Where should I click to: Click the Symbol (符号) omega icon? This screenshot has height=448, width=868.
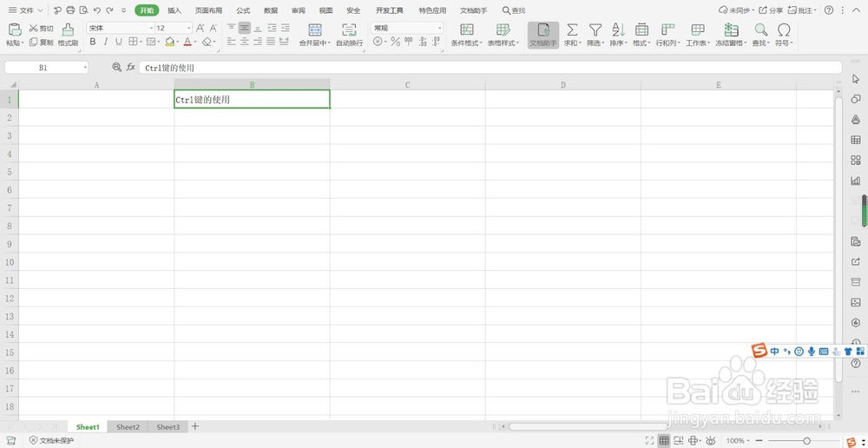[784, 30]
